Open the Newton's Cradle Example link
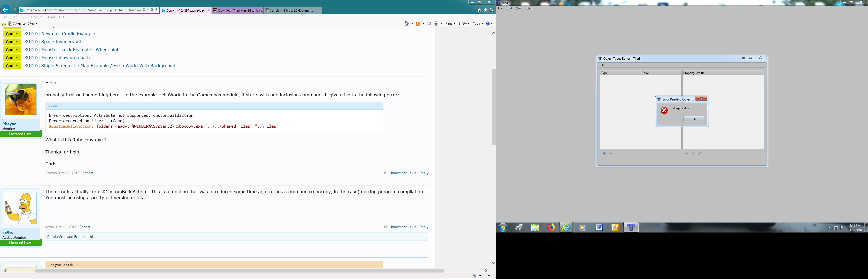This screenshot has height=279, width=868. tap(68, 34)
